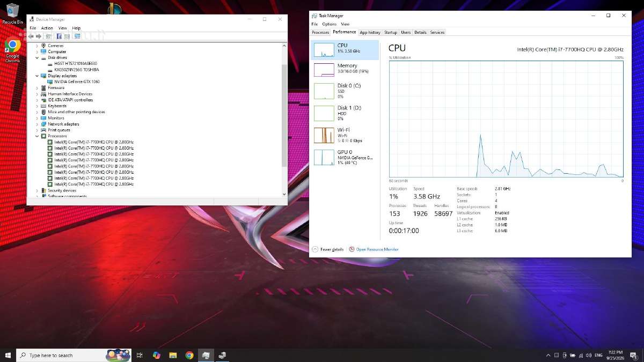Select NVIDIA GeForce GTX 1060 device
The width and height of the screenshot is (644, 362).
[77, 82]
